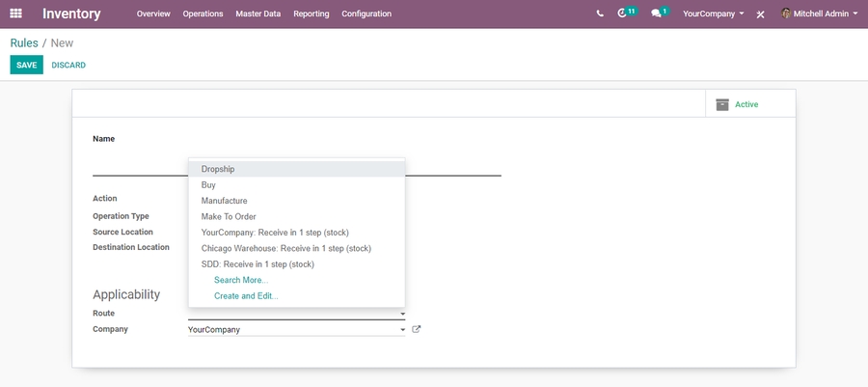The image size is (868, 387).
Task: Open the Master Data menu
Action: [x=258, y=14]
